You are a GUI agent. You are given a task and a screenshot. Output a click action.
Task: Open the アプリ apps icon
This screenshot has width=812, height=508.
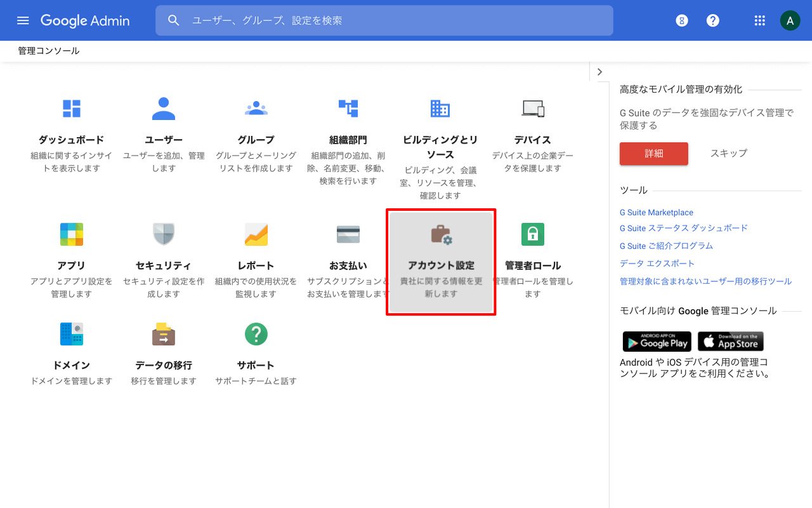point(72,234)
